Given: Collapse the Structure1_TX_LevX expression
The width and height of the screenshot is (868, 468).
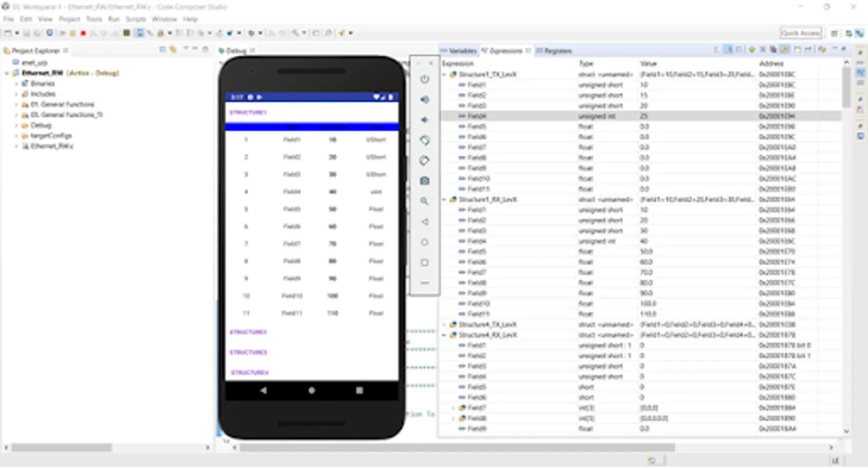Looking at the screenshot, I should click(x=444, y=74).
